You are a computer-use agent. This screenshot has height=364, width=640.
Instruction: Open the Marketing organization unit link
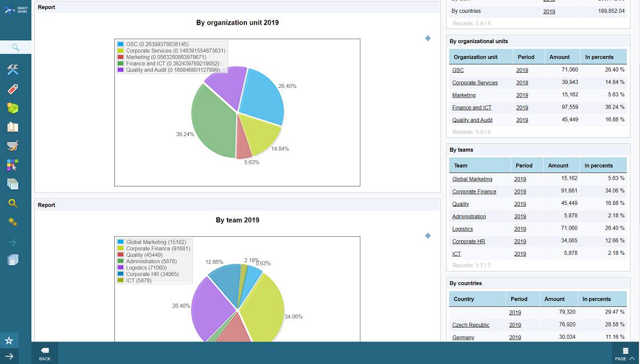pos(463,95)
